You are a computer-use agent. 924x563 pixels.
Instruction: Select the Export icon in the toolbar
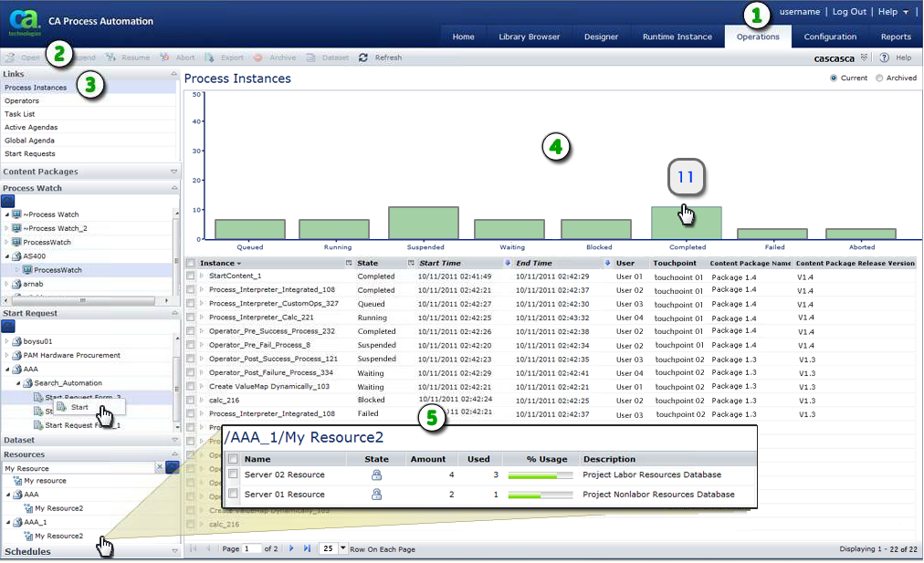point(225,57)
